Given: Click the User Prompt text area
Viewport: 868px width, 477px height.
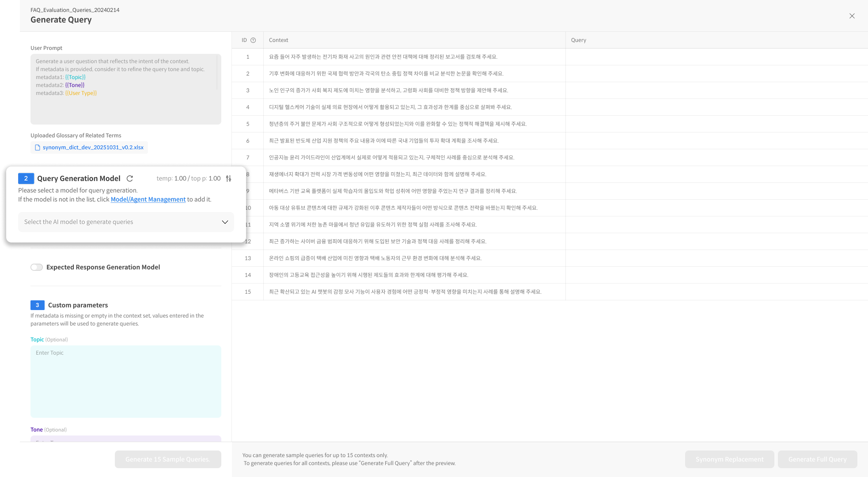Looking at the screenshot, I should click(x=126, y=89).
